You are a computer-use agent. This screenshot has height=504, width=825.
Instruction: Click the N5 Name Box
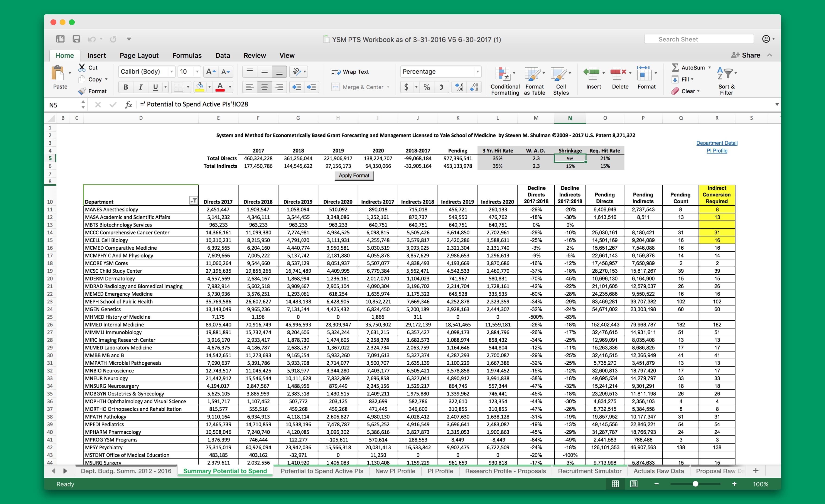[x=64, y=105]
